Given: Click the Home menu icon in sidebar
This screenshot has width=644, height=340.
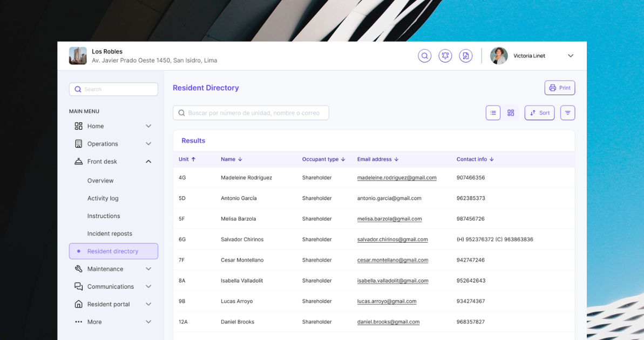Looking at the screenshot, I should pos(78,126).
